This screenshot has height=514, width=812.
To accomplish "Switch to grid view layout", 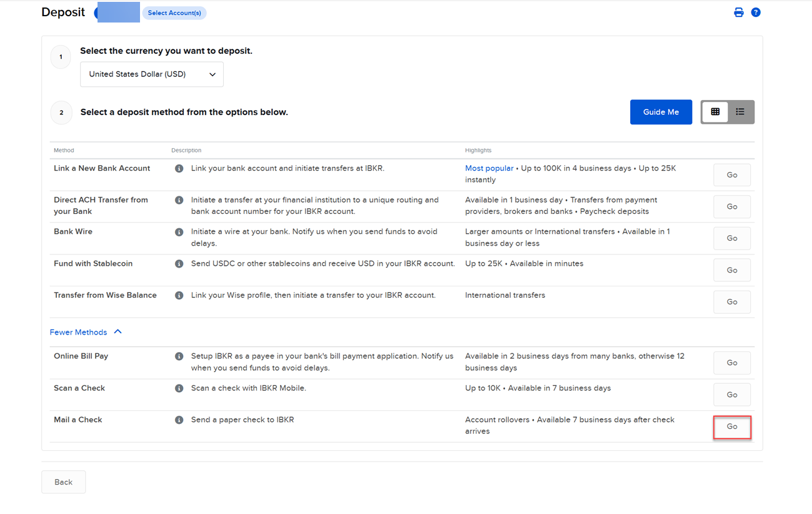I will [x=715, y=112].
